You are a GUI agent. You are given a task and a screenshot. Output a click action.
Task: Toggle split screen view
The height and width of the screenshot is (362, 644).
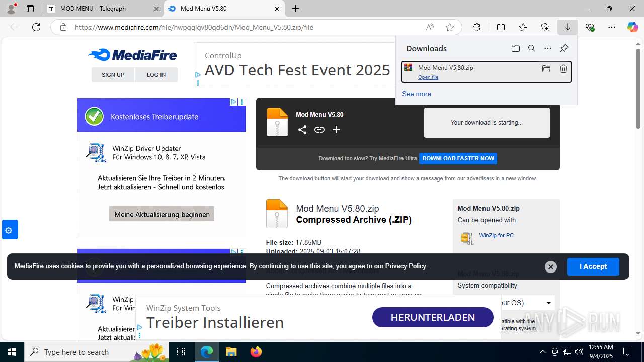click(501, 27)
